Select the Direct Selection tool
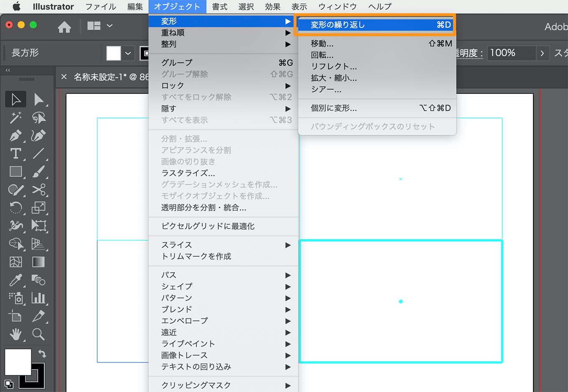 pos(39,99)
